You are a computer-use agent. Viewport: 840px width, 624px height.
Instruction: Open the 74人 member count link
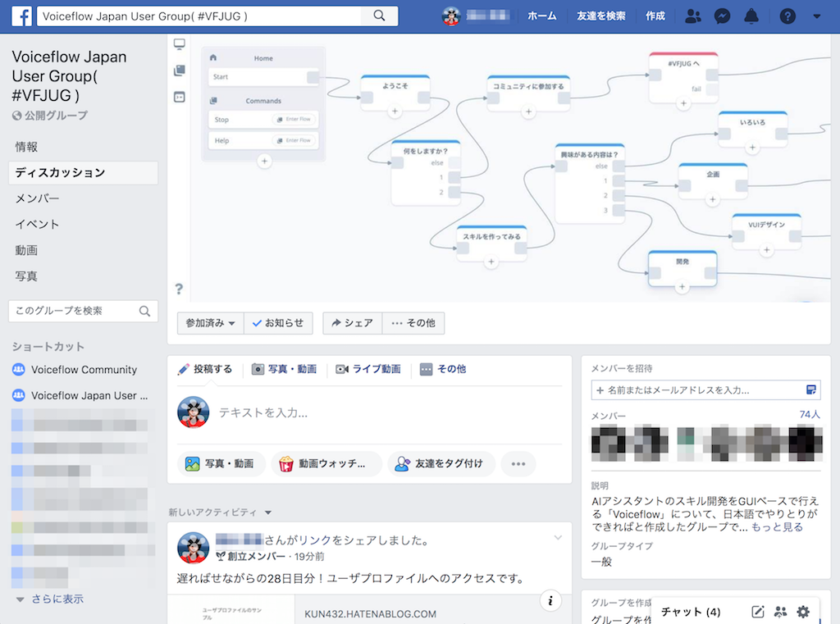810,415
